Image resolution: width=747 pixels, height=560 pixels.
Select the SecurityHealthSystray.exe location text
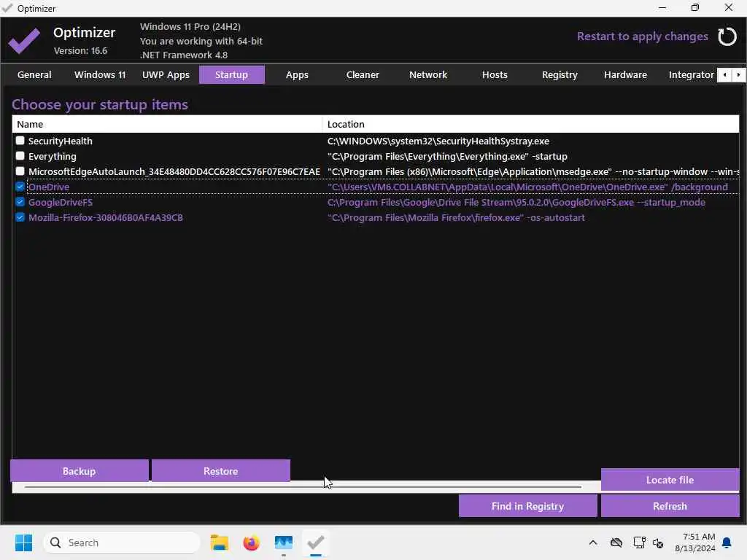(x=438, y=141)
